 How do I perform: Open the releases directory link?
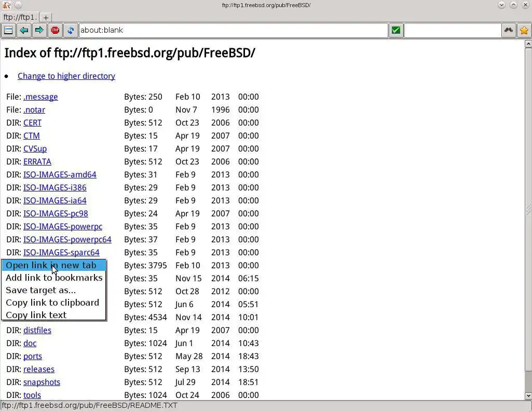point(39,369)
